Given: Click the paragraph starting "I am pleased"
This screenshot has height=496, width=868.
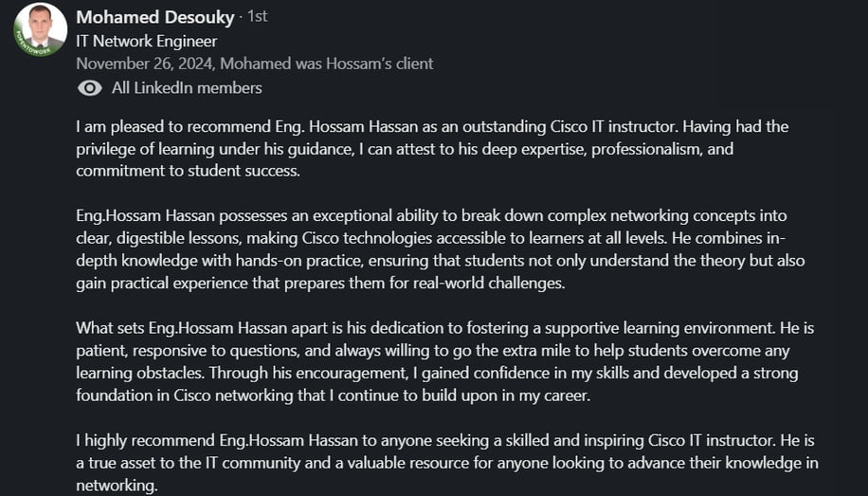Looking at the screenshot, I should coord(432,149).
